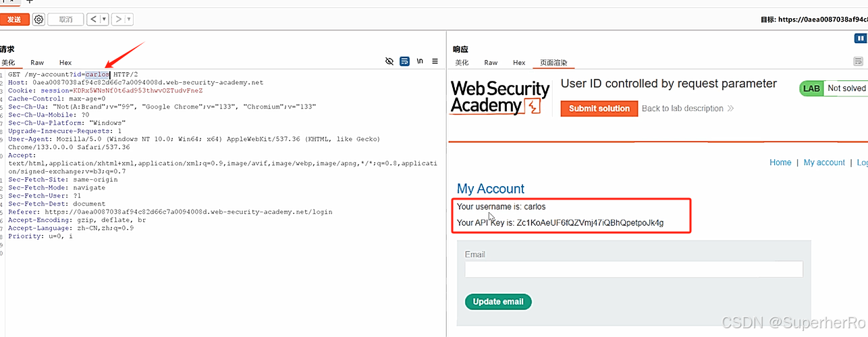Click the LAB Not solved status badge
Viewport: 868px width, 337px height.
point(833,88)
